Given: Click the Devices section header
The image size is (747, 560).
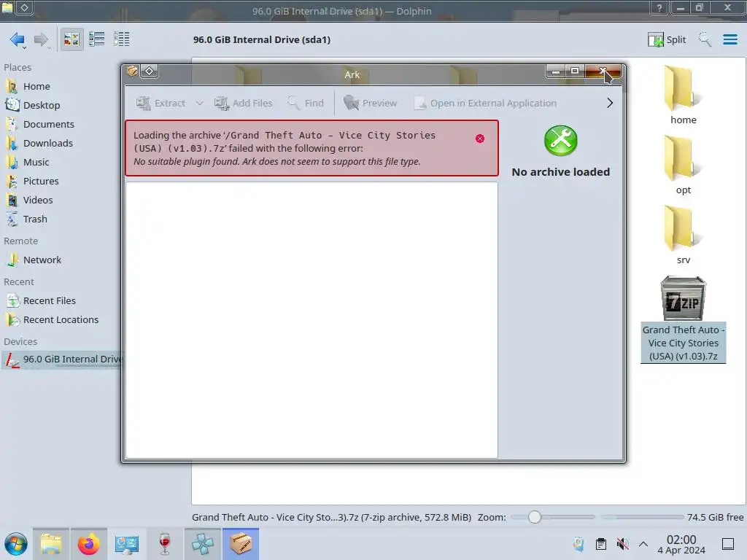Looking at the screenshot, I should click(x=20, y=342).
